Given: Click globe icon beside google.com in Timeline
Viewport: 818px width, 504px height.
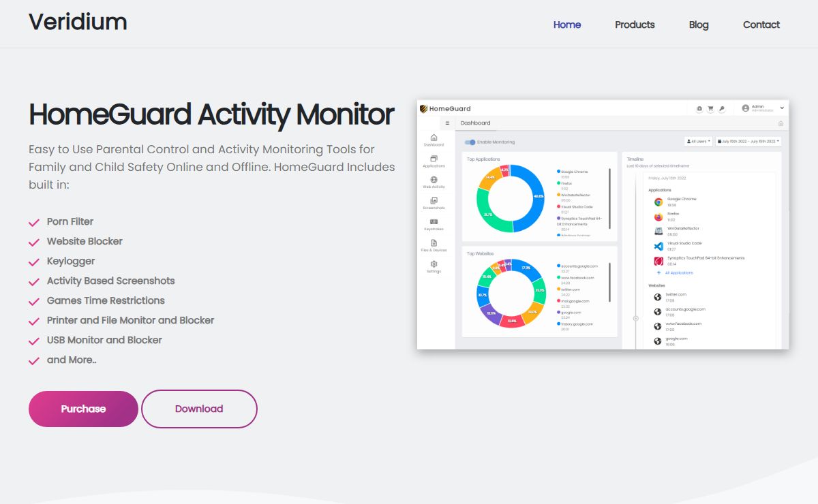Looking at the screenshot, I should click(658, 341).
